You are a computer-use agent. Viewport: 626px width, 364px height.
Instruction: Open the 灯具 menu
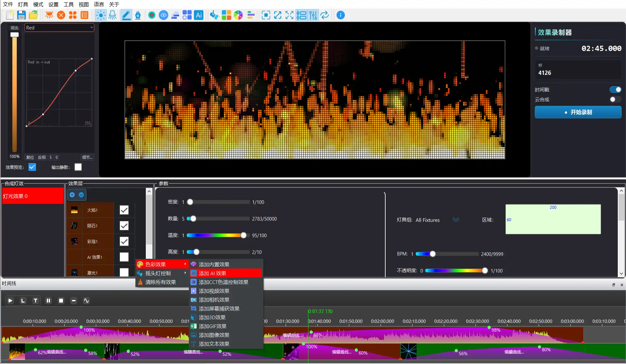click(x=23, y=4)
